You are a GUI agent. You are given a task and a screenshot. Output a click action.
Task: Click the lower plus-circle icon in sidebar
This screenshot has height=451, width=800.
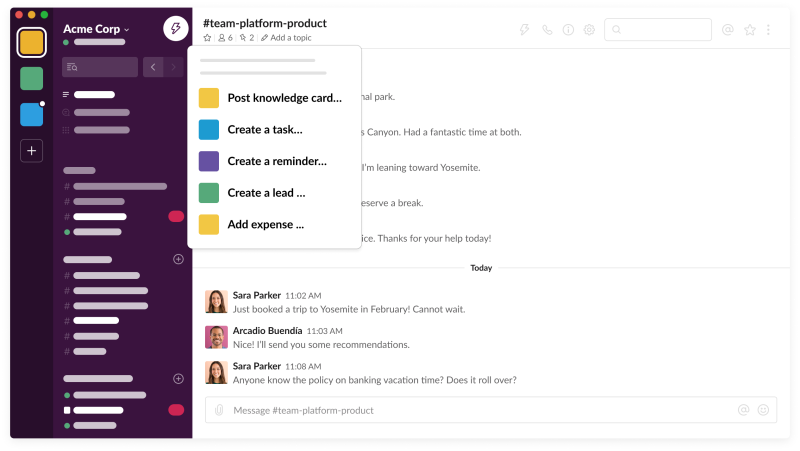(x=178, y=379)
